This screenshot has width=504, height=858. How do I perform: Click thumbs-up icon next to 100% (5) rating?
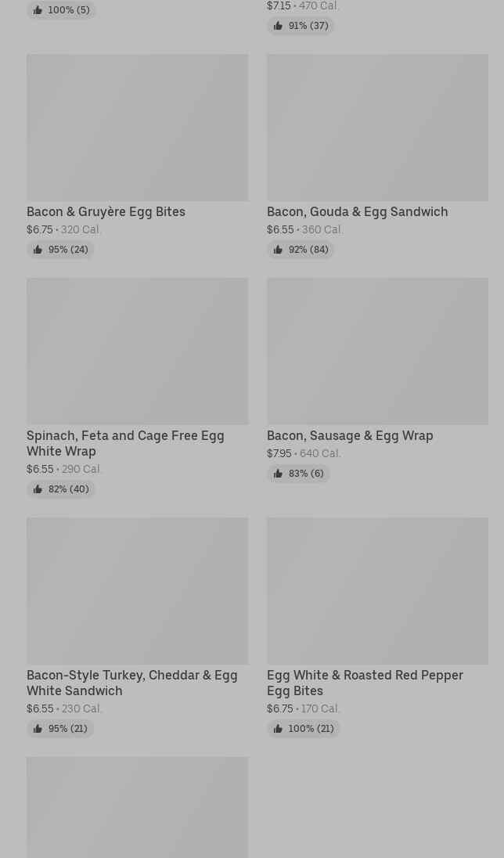[x=38, y=10]
